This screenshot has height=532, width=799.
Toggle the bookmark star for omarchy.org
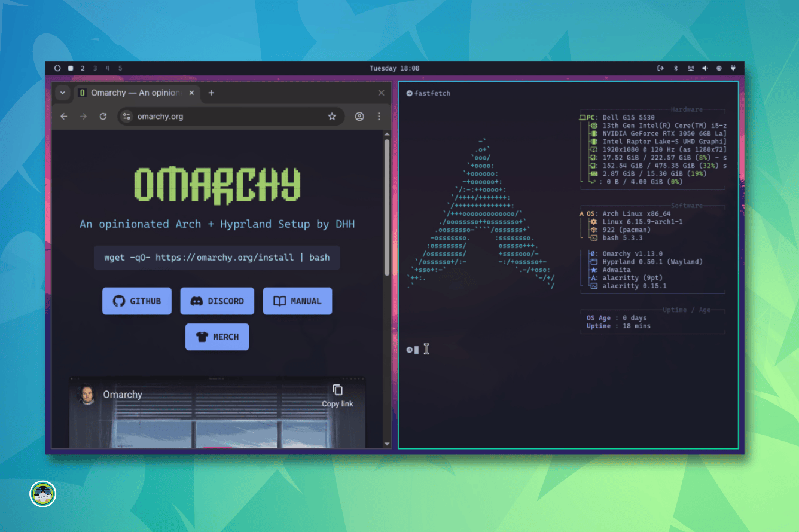[x=332, y=117]
